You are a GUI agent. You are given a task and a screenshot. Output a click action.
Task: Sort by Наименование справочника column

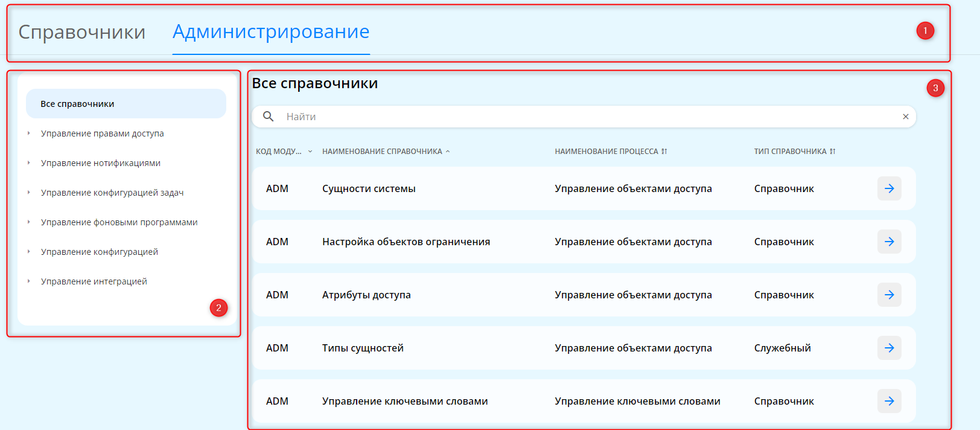point(386,152)
